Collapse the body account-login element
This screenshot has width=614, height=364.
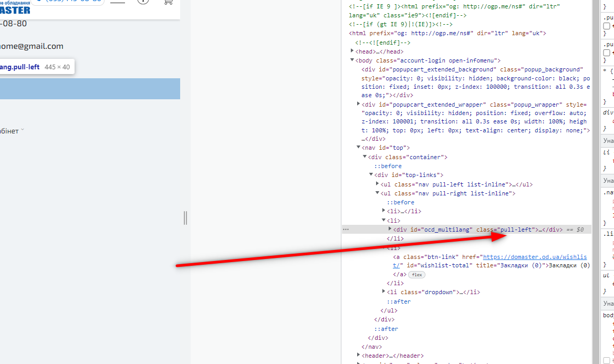(352, 60)
